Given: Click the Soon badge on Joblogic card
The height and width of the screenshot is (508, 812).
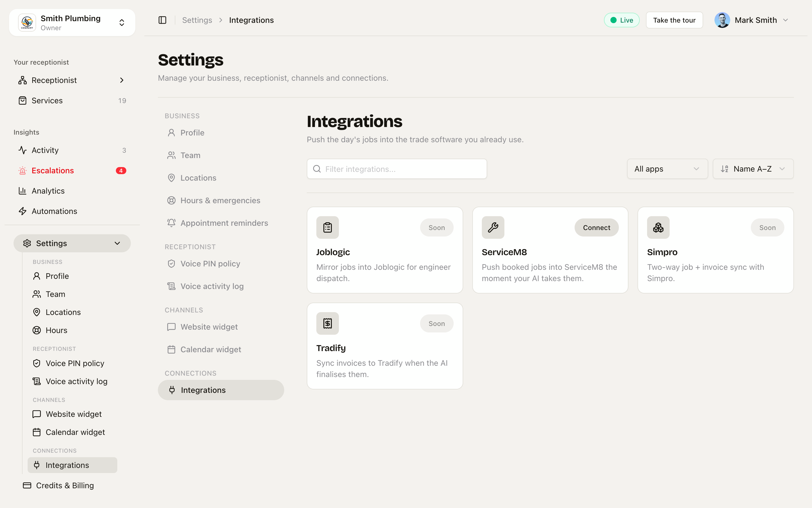Looking at the screenshot, I should click(x=436, y=227).
